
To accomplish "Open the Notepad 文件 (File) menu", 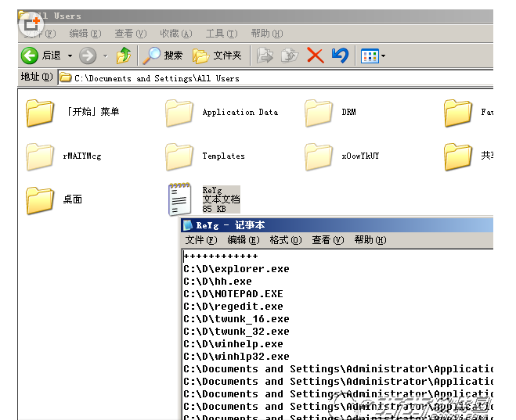I will point(200,240).
